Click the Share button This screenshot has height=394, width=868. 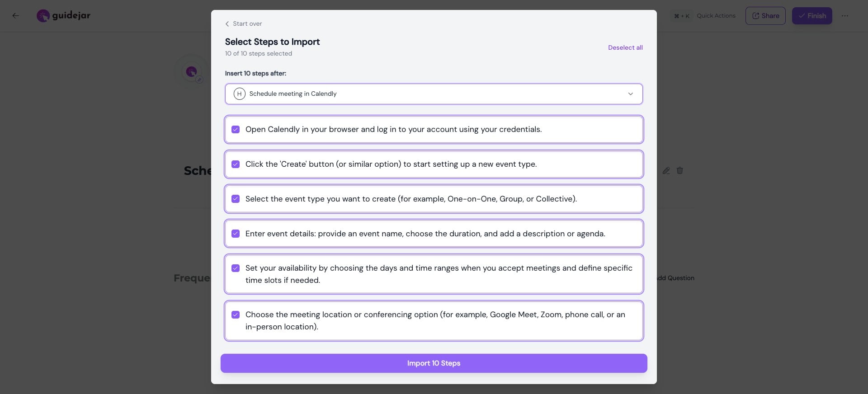[x=765, y=16]
